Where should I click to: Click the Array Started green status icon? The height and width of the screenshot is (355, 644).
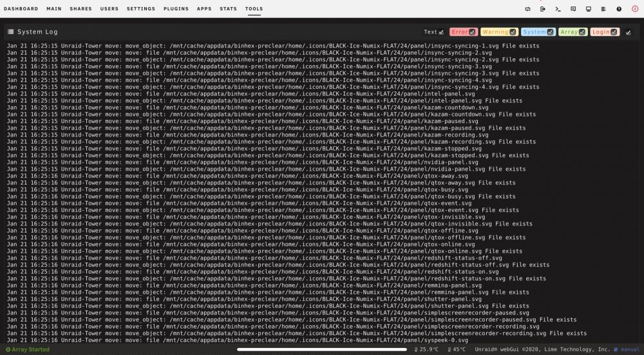[x=8, y=350]
